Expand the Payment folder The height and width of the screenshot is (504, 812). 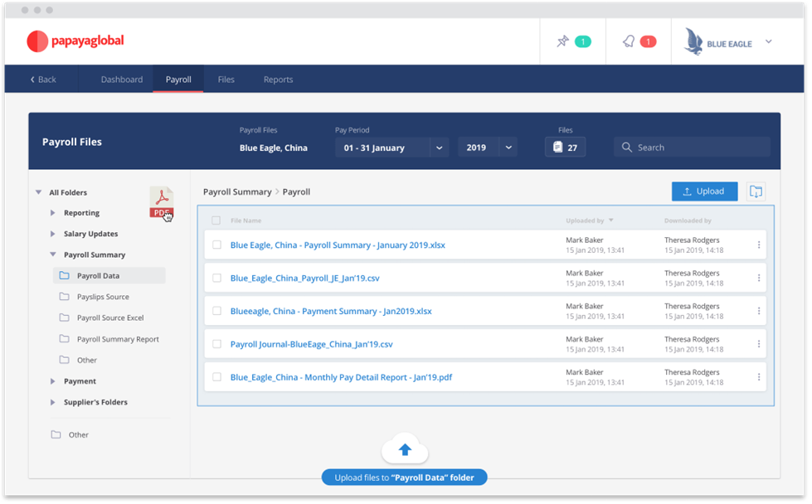pyautogui.click(x=52, y=380)
